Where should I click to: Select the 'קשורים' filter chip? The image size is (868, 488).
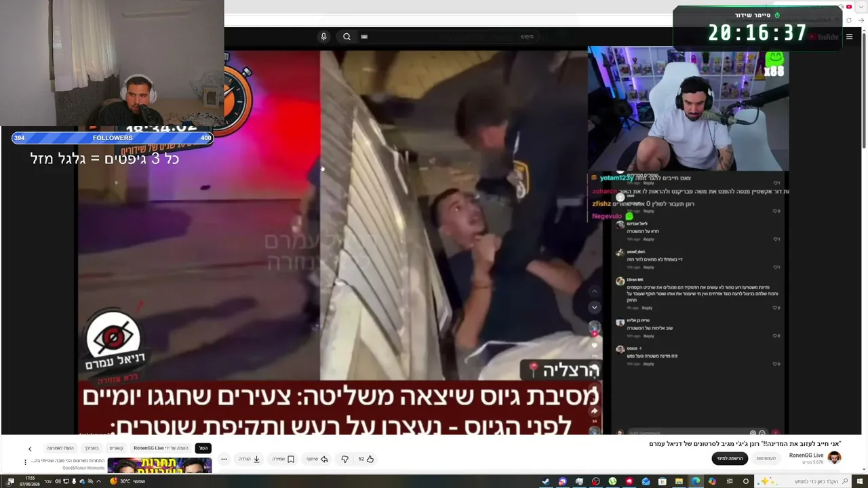[x=117, y=448]
